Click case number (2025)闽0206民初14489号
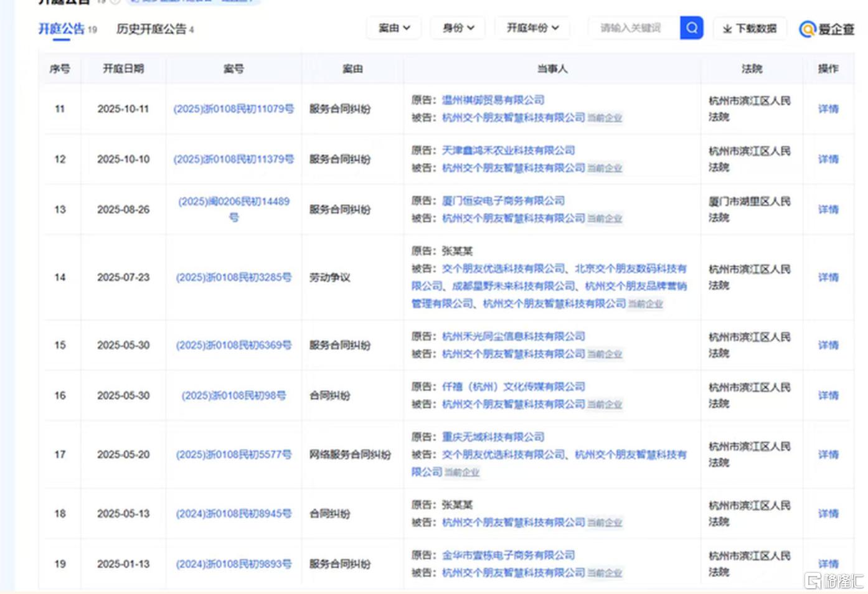Image resolution: width=868 pixels, height=594 pixels. [234, 210]
